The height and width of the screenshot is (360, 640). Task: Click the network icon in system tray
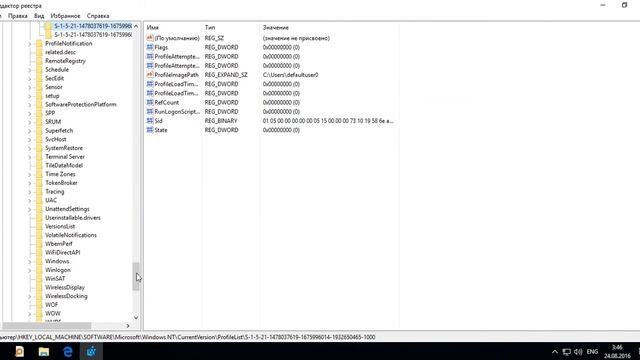click(x=567, y=351)
